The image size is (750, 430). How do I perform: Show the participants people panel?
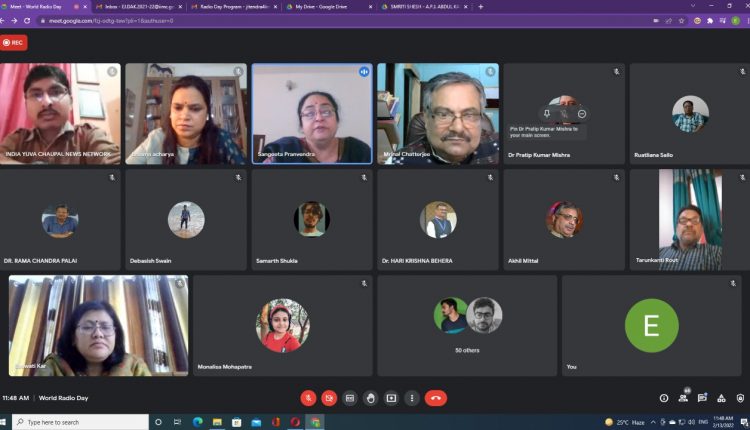click(x=683, y=398)
